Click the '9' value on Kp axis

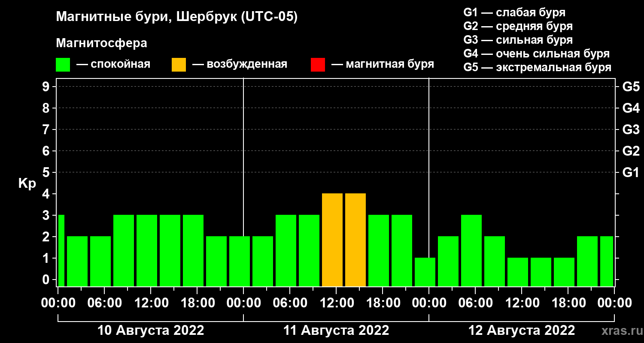tap(47, 87)
